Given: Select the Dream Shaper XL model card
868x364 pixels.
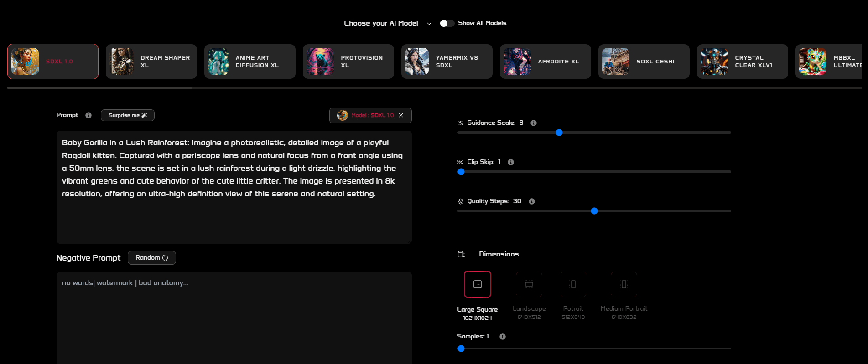Looking at the screenshot, I should [151, 62].
